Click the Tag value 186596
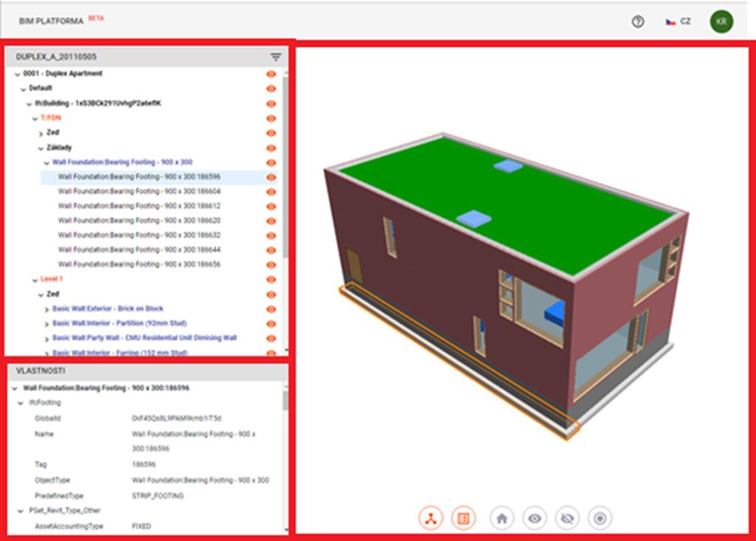This screenshot has height=541, width=756. pos(144,464)
